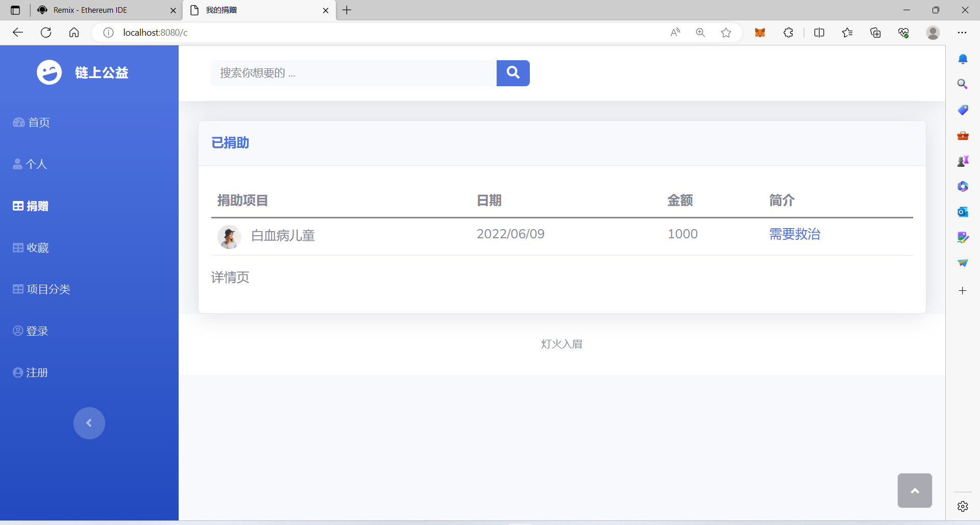Click the 注册 sidebar link

click(31, 373)
